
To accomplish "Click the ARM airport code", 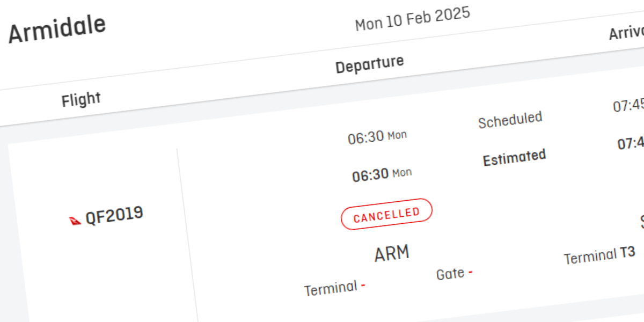I will [392, 253].
